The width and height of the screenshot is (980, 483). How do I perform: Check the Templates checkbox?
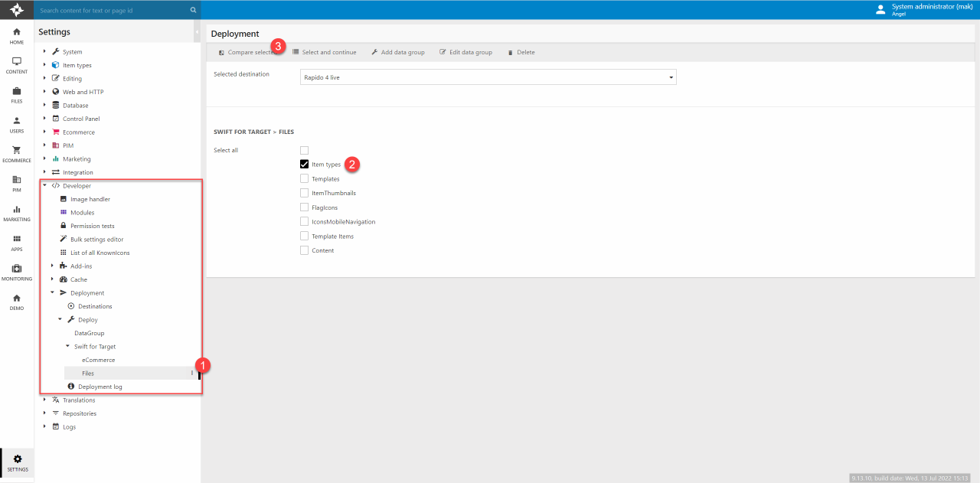pos(304,179)
